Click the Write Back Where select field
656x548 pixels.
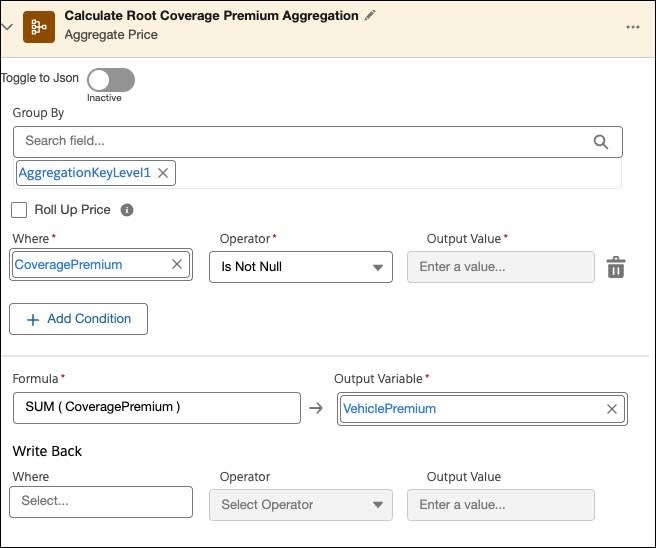point(101,502)
